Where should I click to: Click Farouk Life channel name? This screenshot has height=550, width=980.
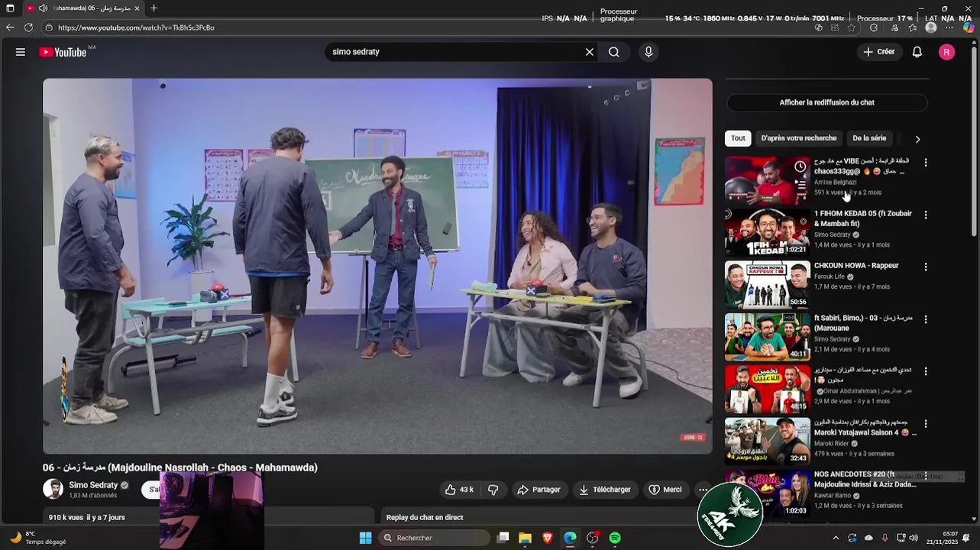(x=830, y=277)
